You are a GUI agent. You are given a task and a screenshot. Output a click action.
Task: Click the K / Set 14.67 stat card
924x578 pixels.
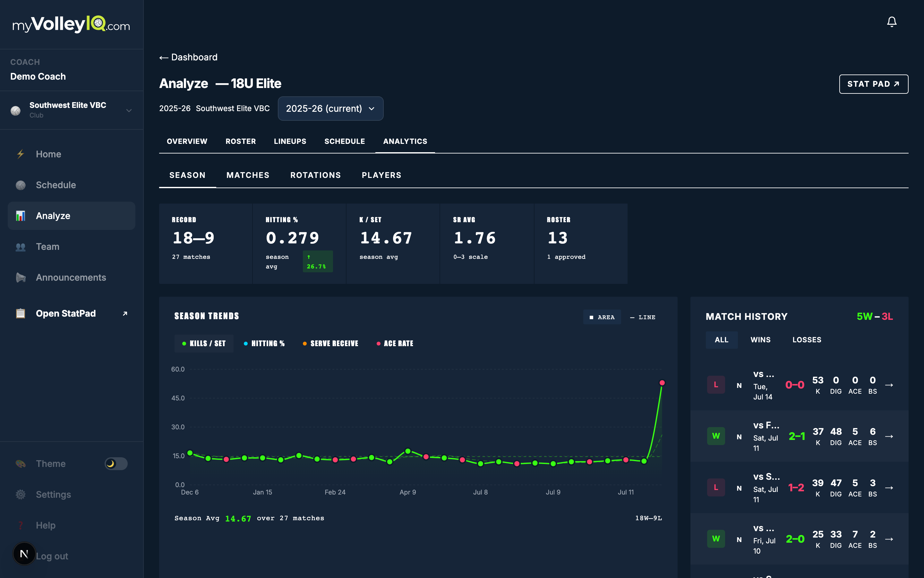click(x=393, y=243)
